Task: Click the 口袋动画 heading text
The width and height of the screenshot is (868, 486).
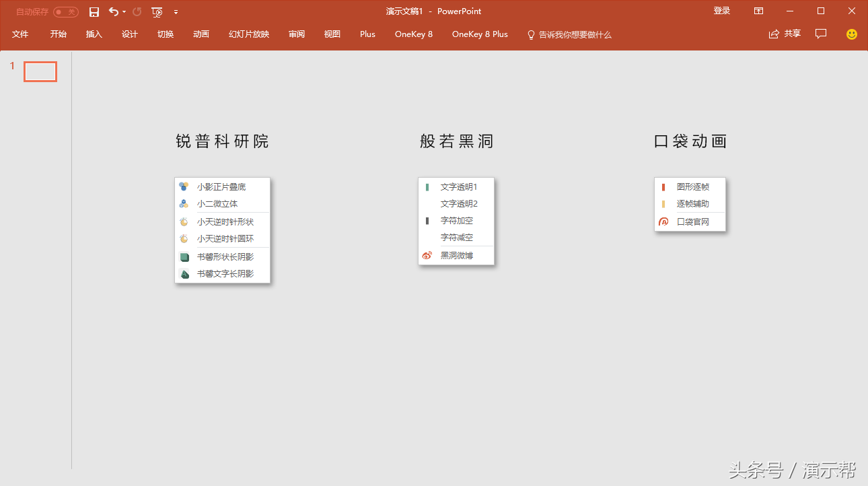Action: pyautogui.click(x=690, y=141)
